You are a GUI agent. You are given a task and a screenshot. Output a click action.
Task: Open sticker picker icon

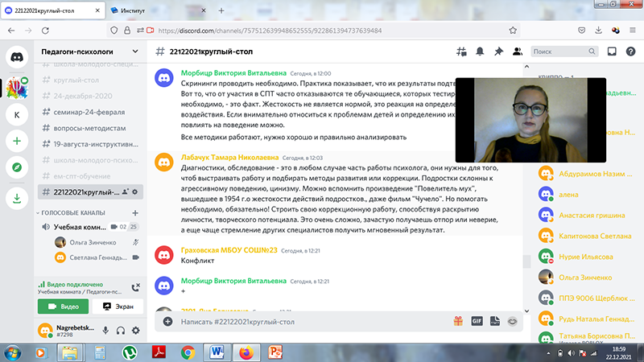click(x=495, y=321)
